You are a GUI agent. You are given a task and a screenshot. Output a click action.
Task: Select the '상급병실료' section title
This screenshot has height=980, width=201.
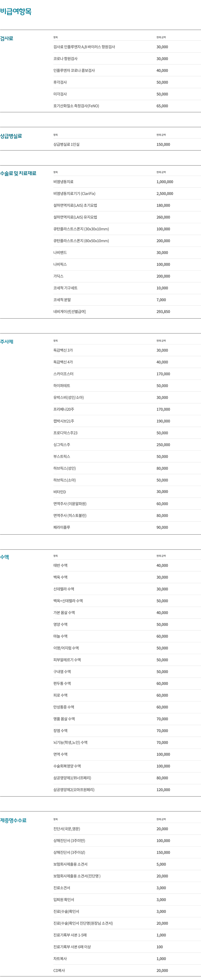(x=11, y=136)
